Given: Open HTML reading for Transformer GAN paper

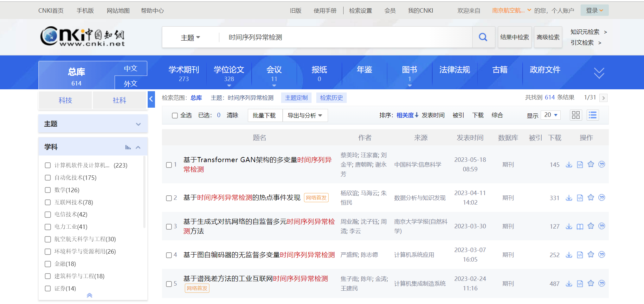Looking at the screenshot, I should [580, 164].
